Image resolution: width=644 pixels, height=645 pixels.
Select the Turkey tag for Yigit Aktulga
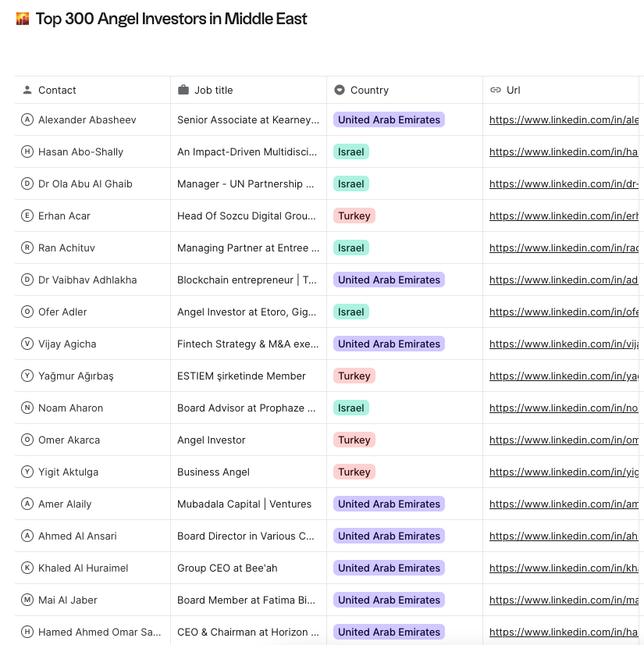354,472
